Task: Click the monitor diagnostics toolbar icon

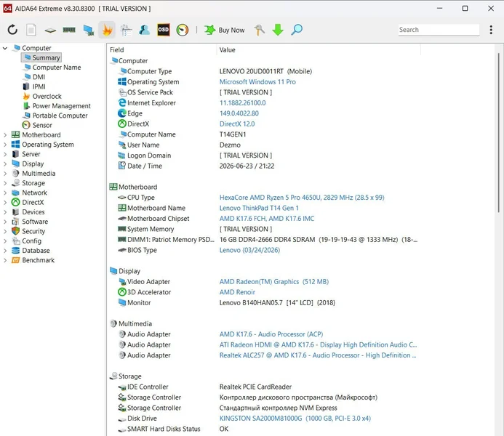Action: 88,30
